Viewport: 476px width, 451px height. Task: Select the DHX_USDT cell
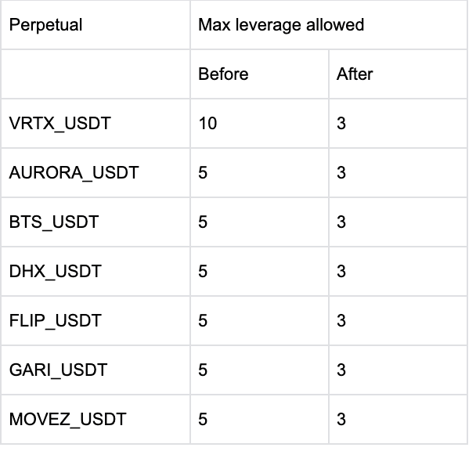(55, 272)
